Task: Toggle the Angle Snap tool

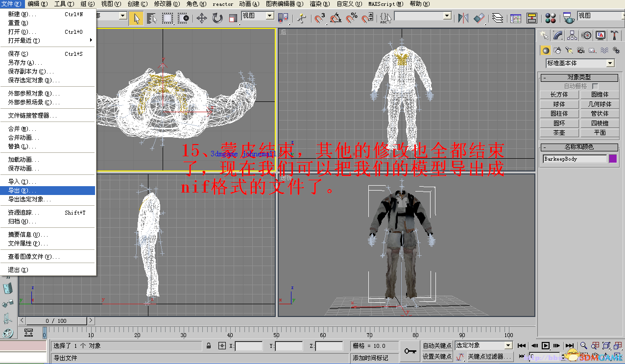Action: (336, 19)
